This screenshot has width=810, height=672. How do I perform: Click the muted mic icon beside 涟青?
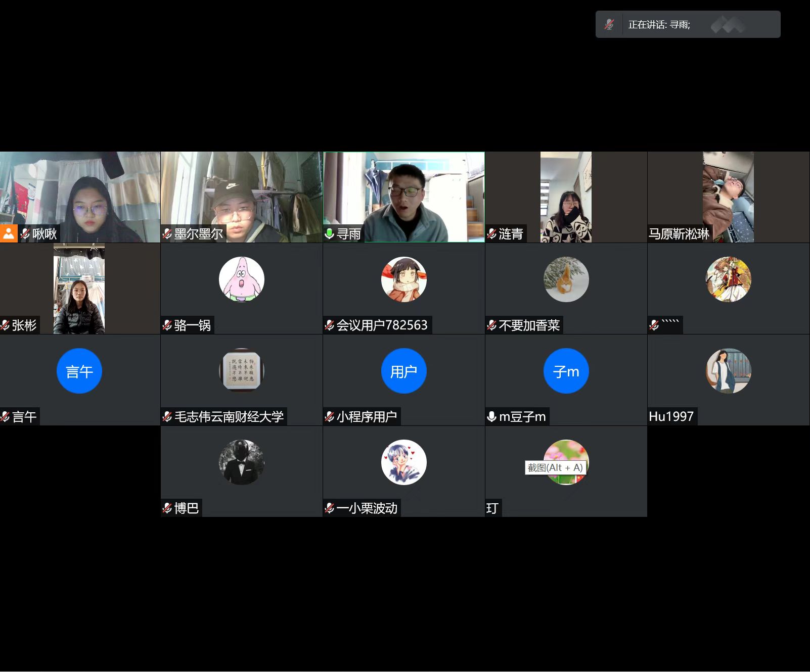[x=491, y=233]
